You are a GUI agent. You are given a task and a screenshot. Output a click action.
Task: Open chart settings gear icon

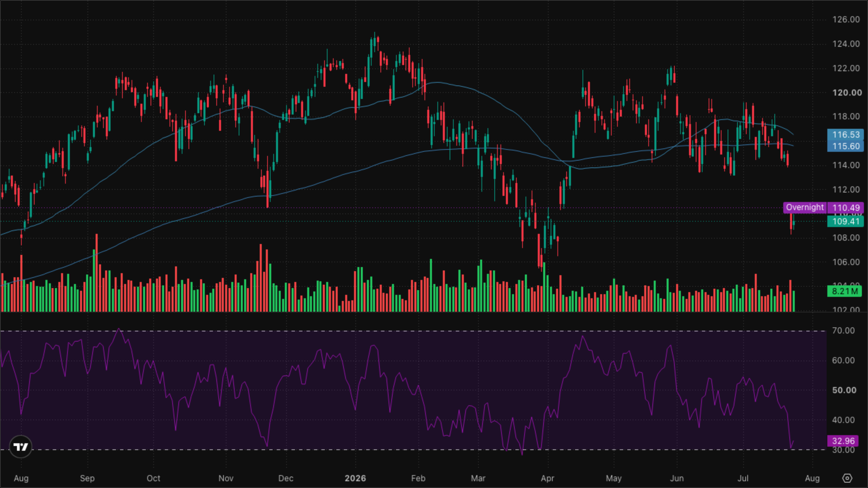[847, 478]
